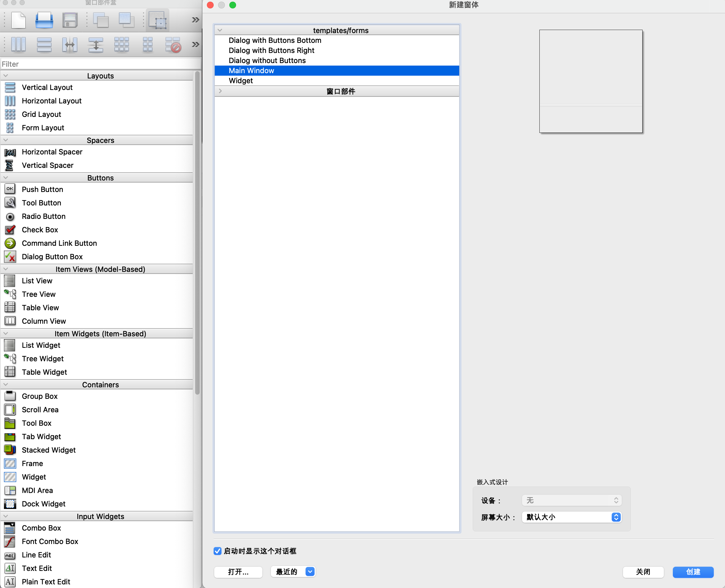The image size is (725, 588).
Task: Select the Combo Box widget icon
Action: [10, 528]
